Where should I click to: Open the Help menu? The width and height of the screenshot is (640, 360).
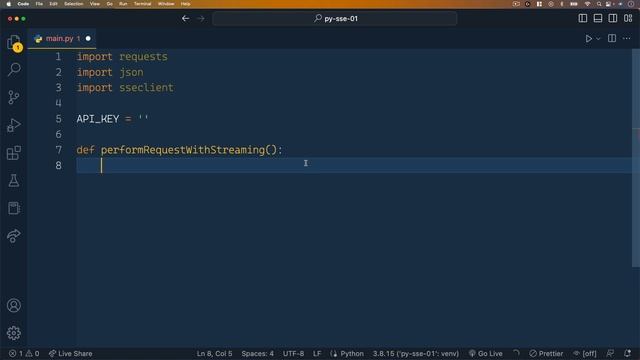point(186,4)
